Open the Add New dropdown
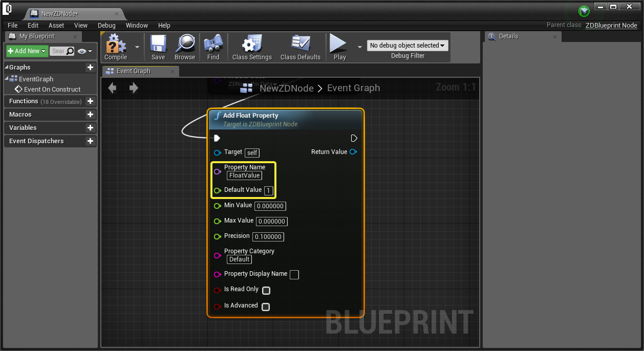 [x=27, y=51]
